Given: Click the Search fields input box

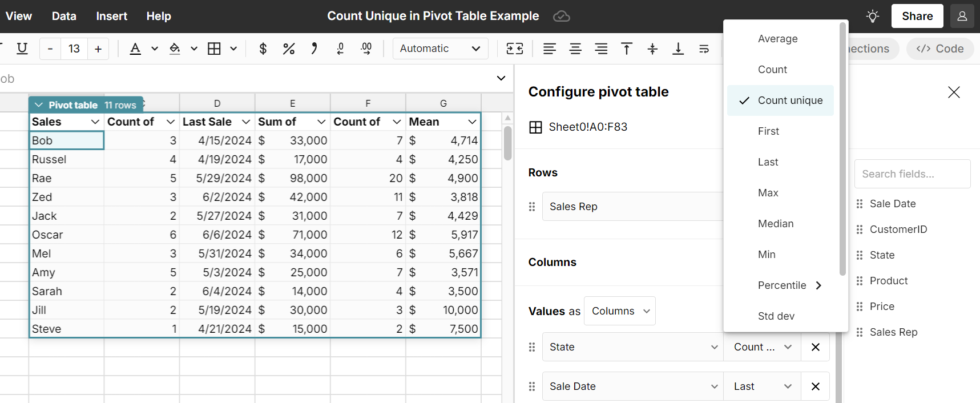Looking at the screenshot, I should [x=912, y=174].
